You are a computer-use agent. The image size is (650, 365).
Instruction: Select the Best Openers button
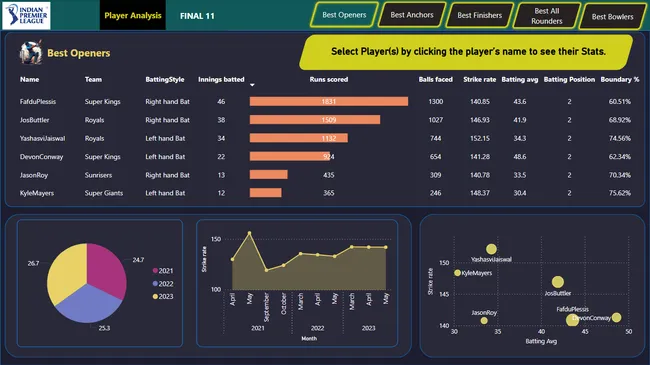click(x=344, y=15)
